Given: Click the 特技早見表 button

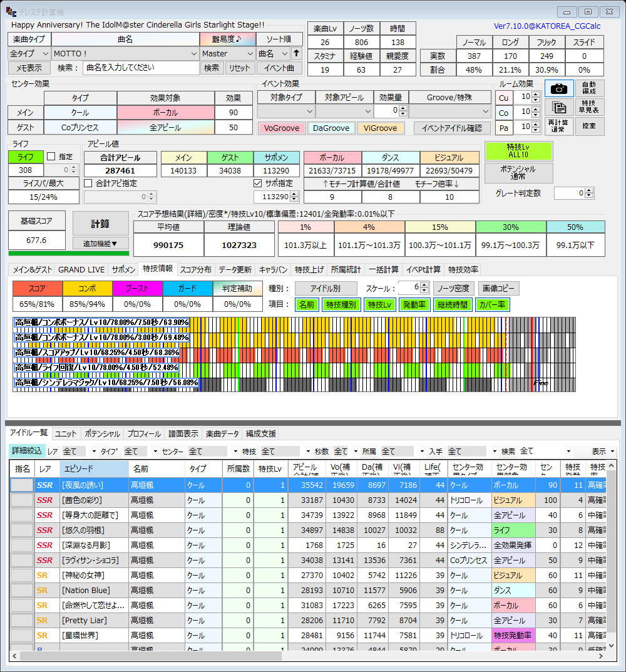Looking at the screenshot, I should tap(589, 106).
